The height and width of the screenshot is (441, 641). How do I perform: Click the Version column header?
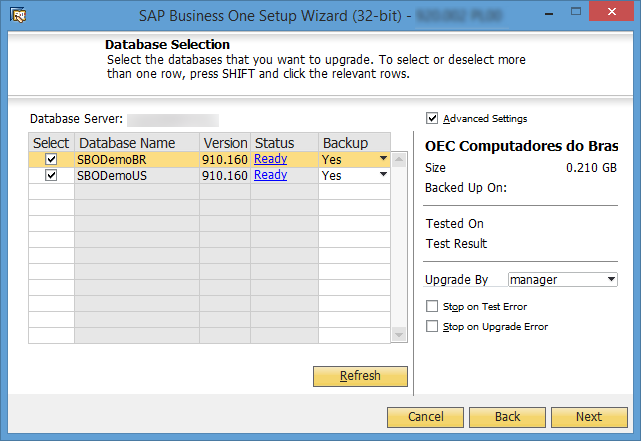(225, 143)
